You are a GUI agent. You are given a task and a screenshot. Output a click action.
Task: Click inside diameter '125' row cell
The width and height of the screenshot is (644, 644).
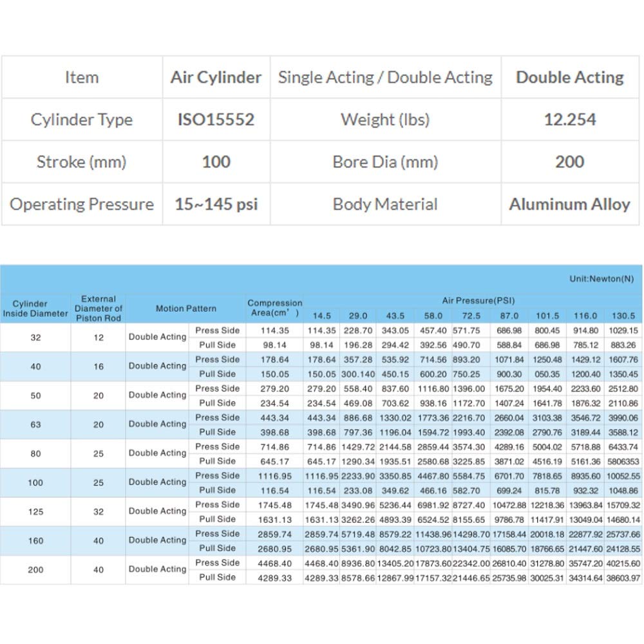point(35,512)
